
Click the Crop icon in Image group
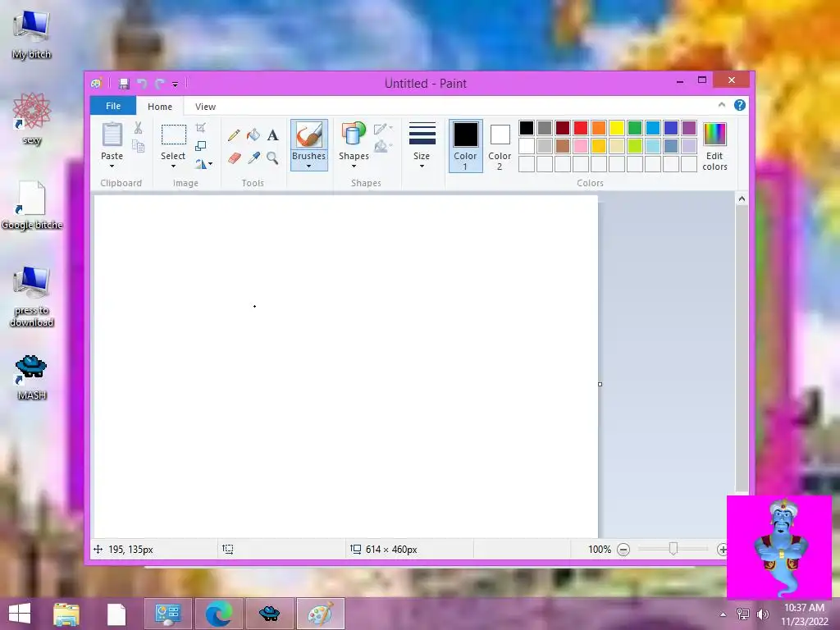[200, 127]
